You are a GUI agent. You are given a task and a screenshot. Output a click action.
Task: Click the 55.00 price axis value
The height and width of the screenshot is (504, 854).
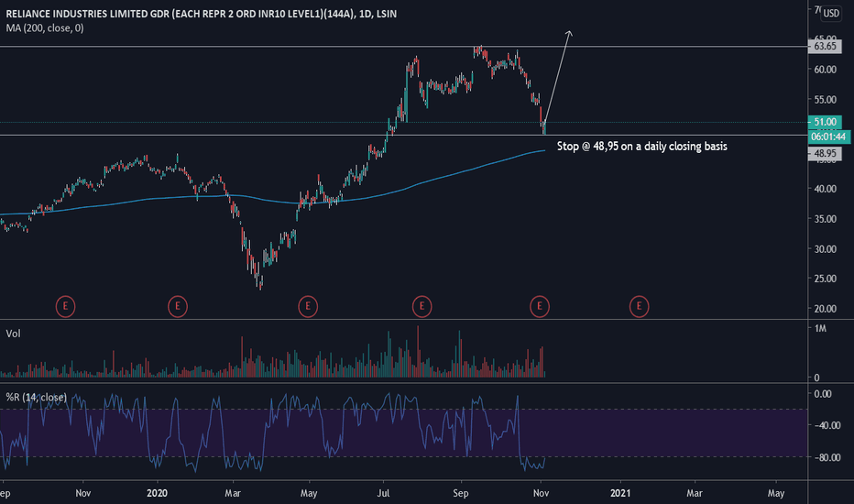point(825,100)
